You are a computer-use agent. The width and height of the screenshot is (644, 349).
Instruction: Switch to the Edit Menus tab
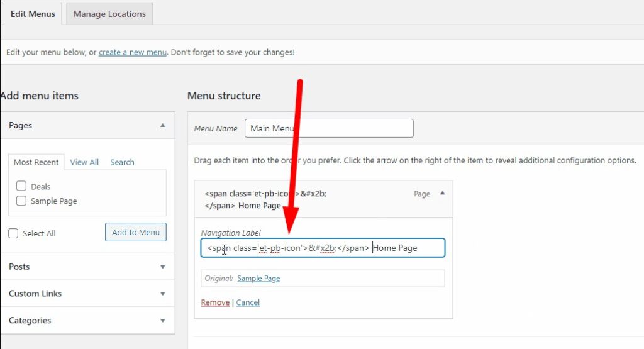click(x=33, y=14)
